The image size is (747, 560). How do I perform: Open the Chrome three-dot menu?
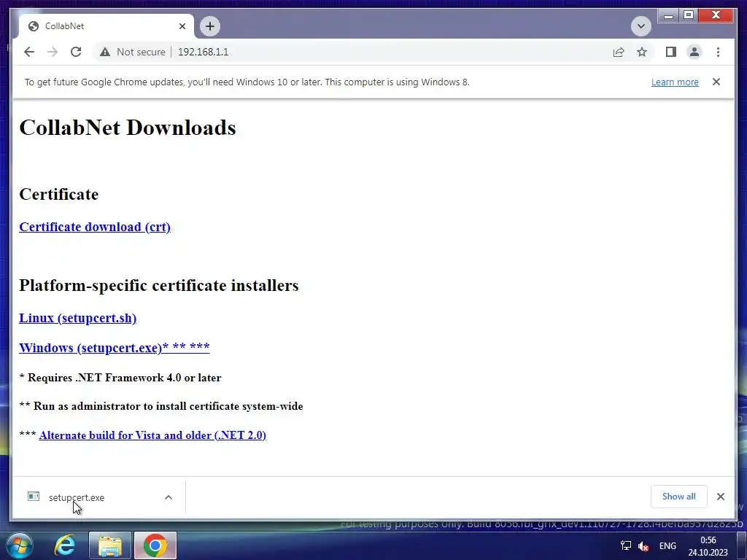718,52
